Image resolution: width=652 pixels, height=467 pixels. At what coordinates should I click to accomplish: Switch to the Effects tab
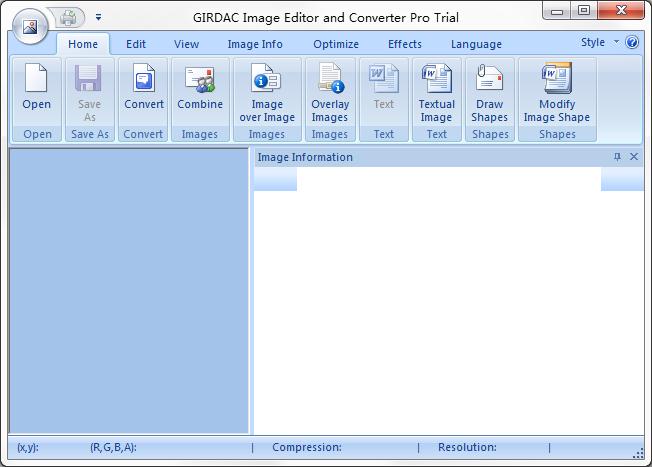[405, 44]
